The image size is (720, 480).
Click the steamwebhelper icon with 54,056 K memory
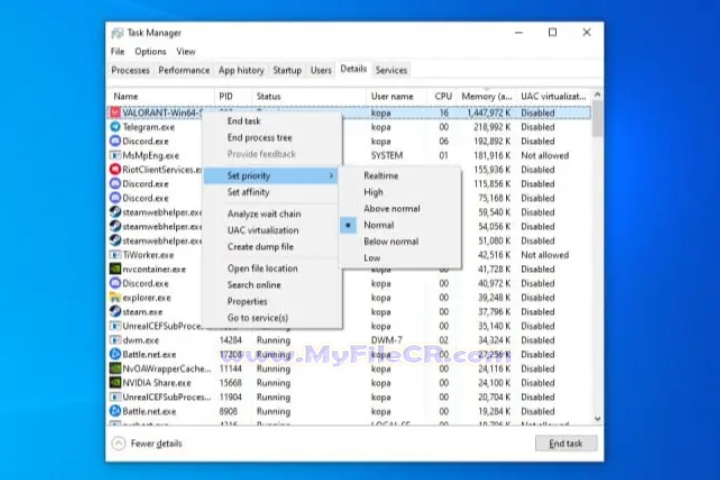(115, 226)
